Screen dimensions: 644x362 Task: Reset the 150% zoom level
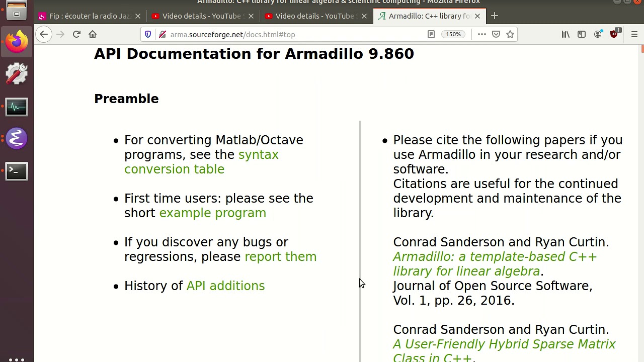(x=453, y=34)
